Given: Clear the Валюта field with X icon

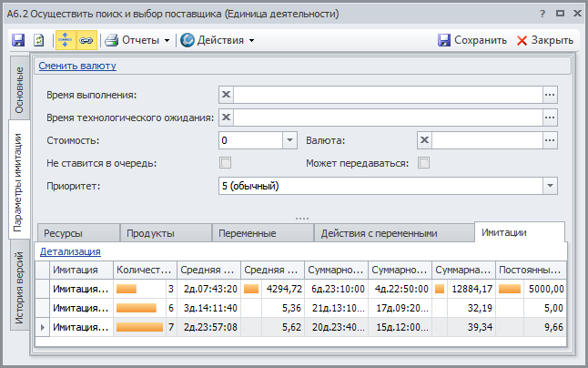Looking at the screenshot, I should (424, 140).
